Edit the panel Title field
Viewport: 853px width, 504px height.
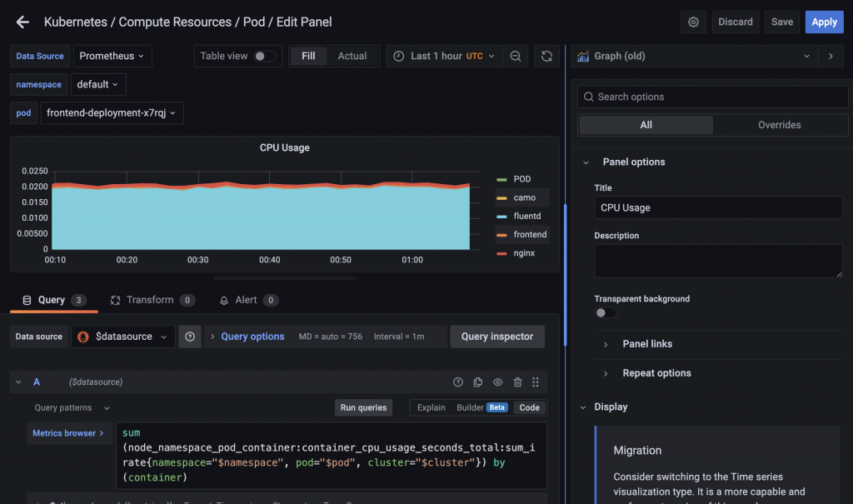[718, 208]
